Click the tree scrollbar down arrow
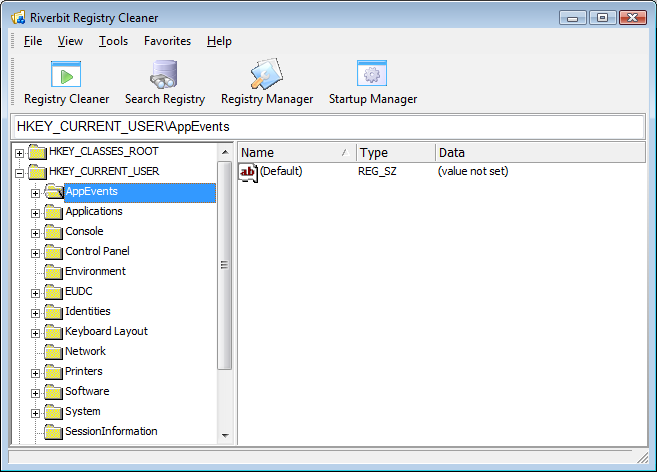This screenshot has height=472, width=657. [x=225, y=436]
